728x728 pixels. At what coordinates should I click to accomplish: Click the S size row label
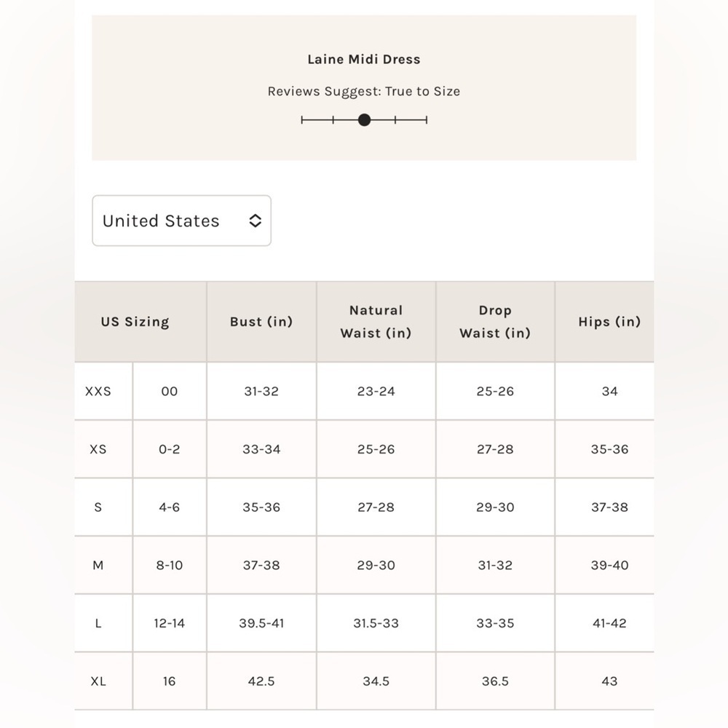pos(98,507)
